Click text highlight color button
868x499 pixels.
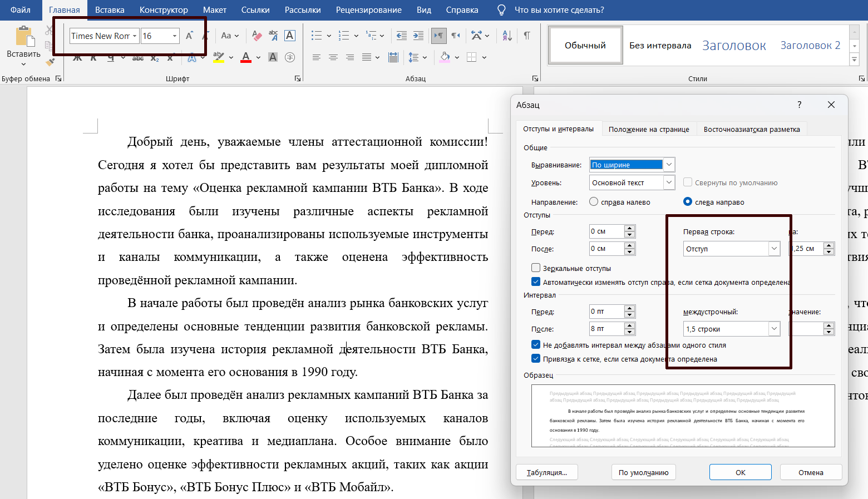pyautogui.click(x=219, y=57)
